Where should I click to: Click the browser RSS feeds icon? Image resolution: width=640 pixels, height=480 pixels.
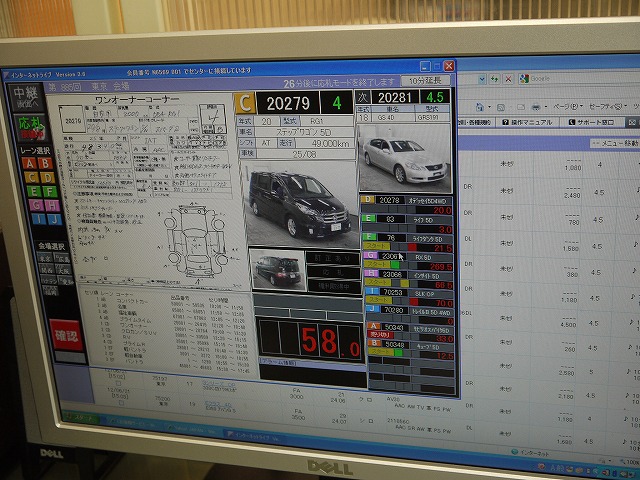click(x=501, y=107)
